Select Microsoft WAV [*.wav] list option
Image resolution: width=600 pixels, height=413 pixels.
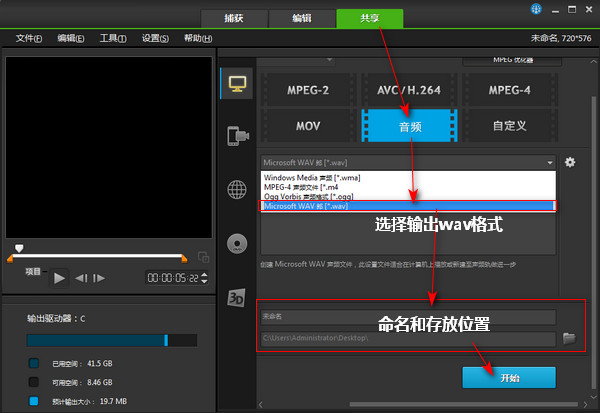coord(408,206)
